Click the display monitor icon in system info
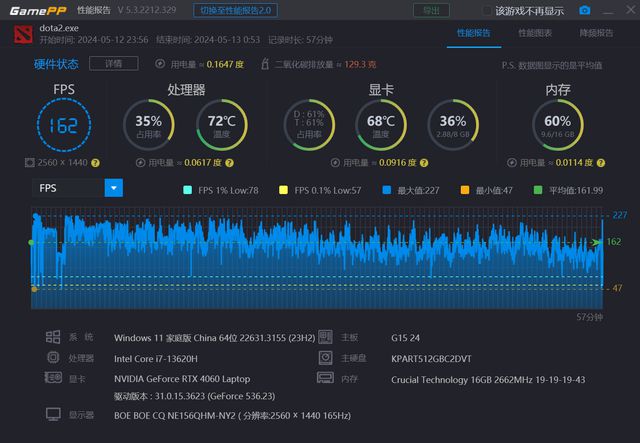Viewport: 640px width, 443px height. [52, 414]
